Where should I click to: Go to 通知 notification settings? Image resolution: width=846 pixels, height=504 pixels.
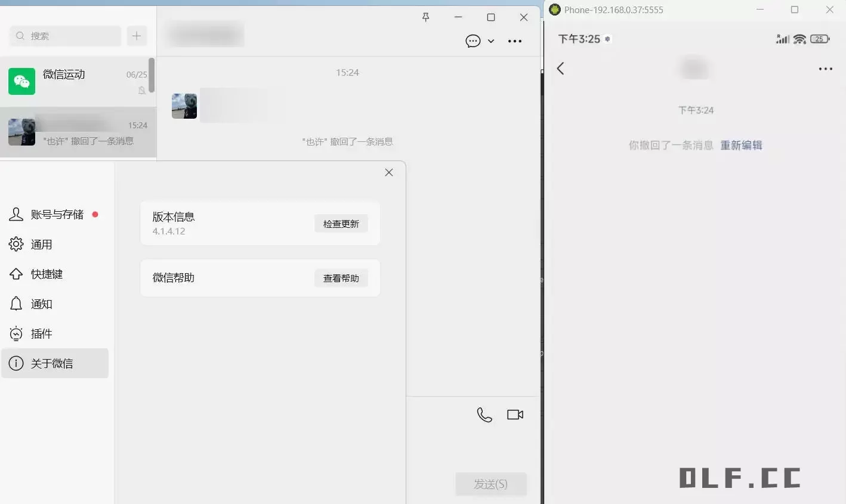[x=41, y=304]
